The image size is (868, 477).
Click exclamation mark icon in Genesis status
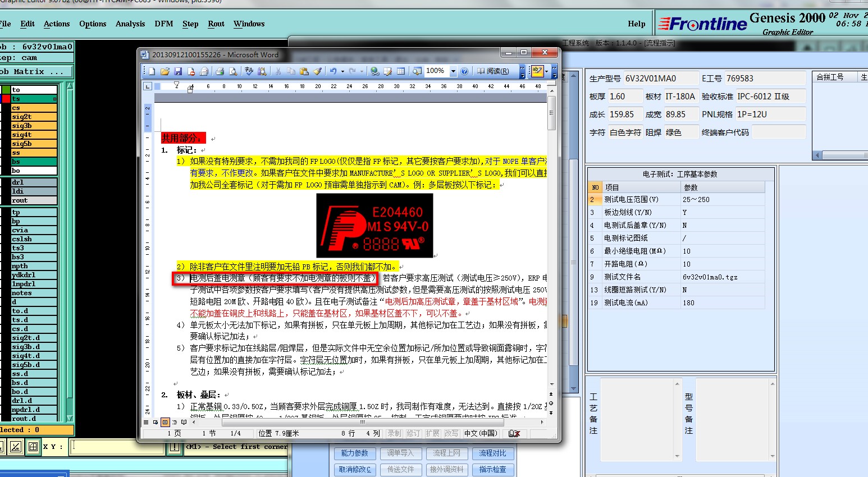coord(175,447)
